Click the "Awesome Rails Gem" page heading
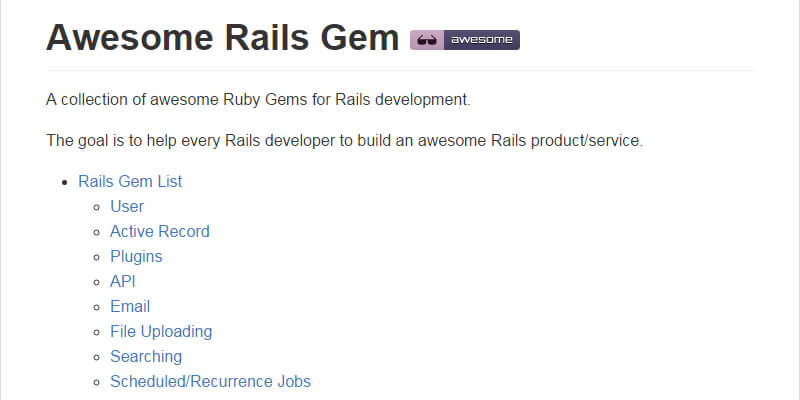 click(x=222, y=38)
